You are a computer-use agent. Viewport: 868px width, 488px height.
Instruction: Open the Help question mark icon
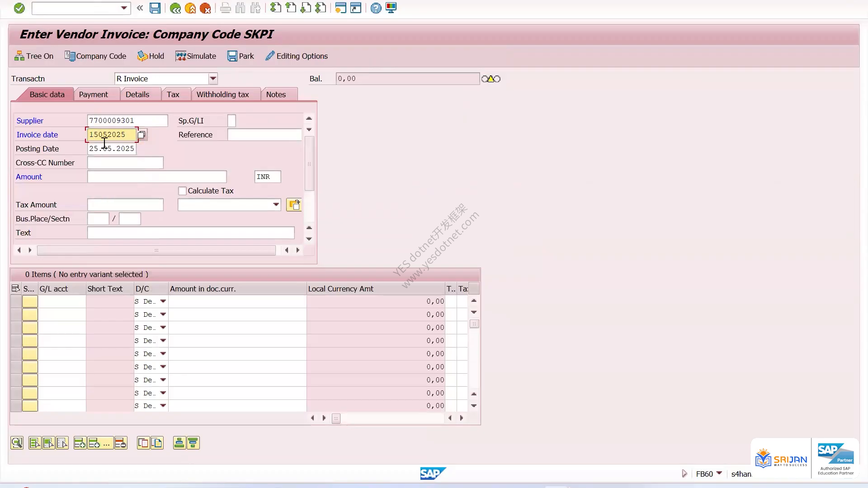[376, 8]
